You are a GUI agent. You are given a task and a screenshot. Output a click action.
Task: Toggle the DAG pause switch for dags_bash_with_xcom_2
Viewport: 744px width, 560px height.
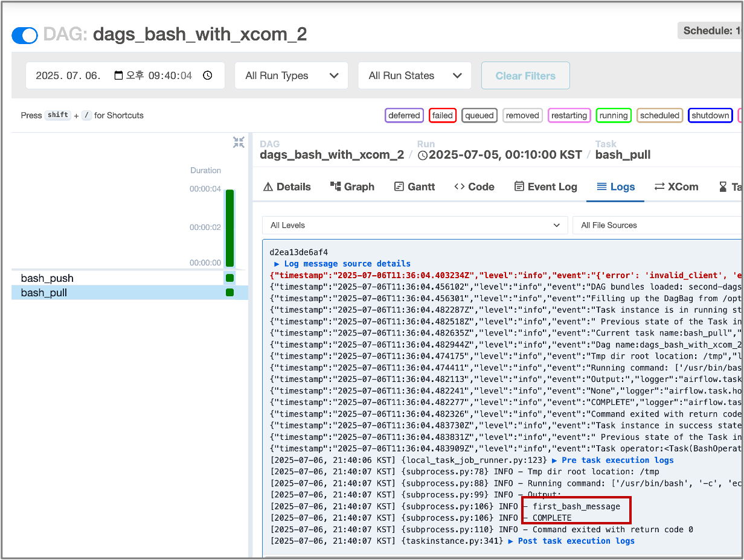pos(25,36)
